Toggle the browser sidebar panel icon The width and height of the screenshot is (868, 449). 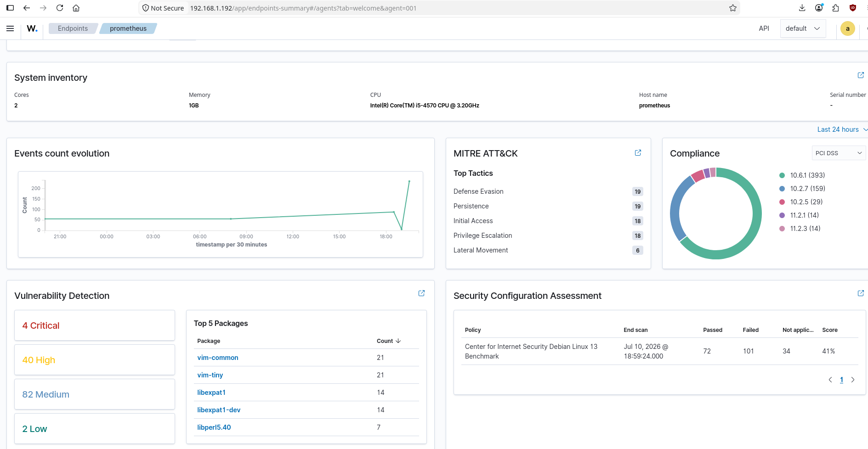(x=10, y=8)
